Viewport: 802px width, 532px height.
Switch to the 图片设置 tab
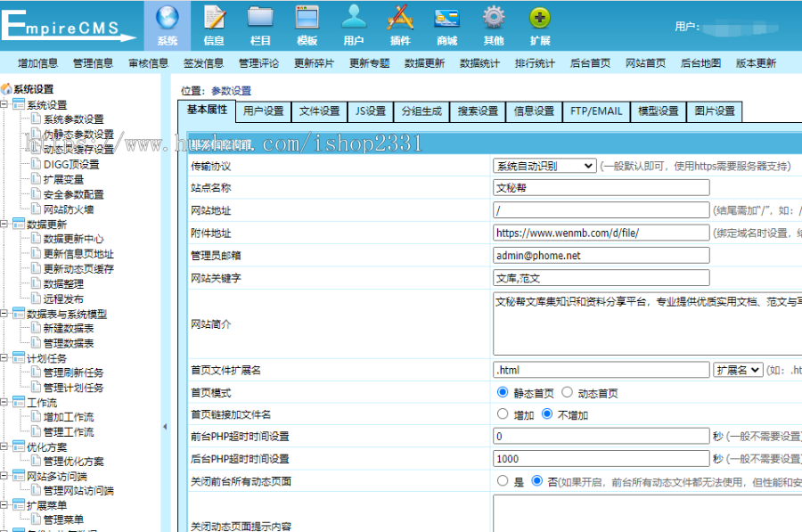click(715, 111)
